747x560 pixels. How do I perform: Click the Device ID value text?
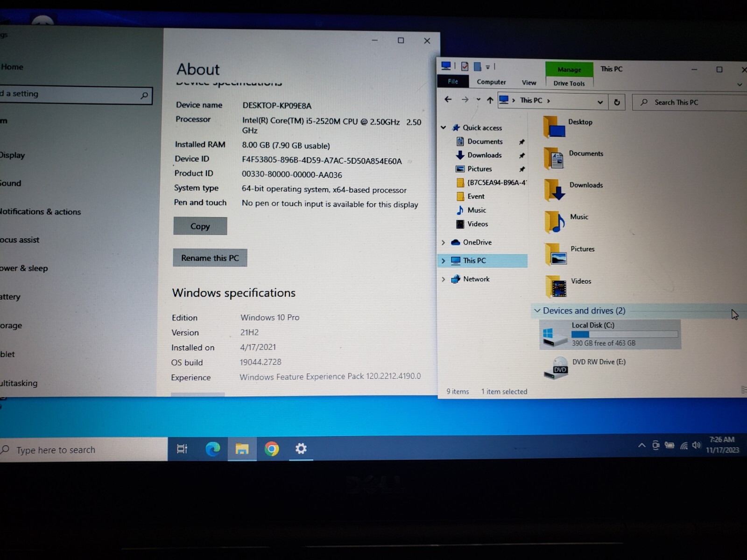(x=322, y=161)
